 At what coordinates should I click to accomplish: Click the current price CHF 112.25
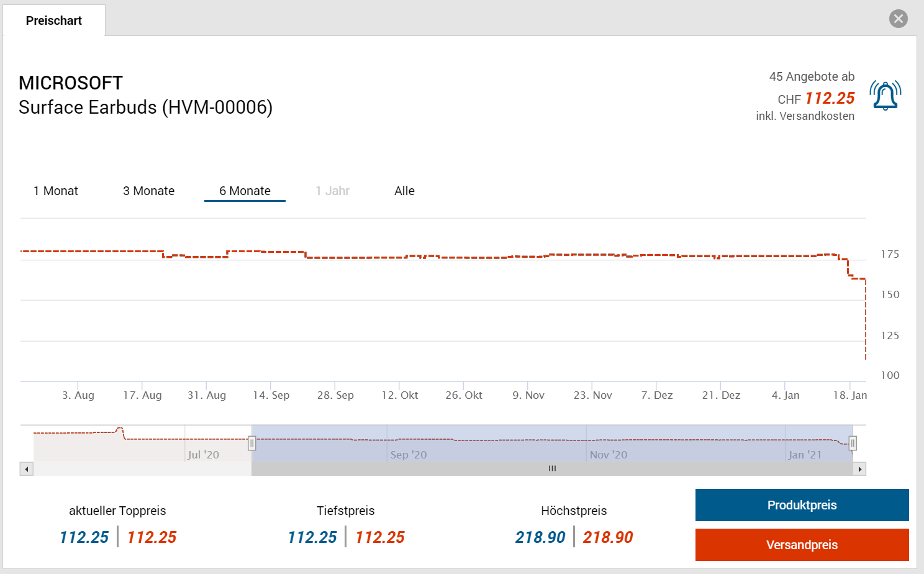[830, 98]
